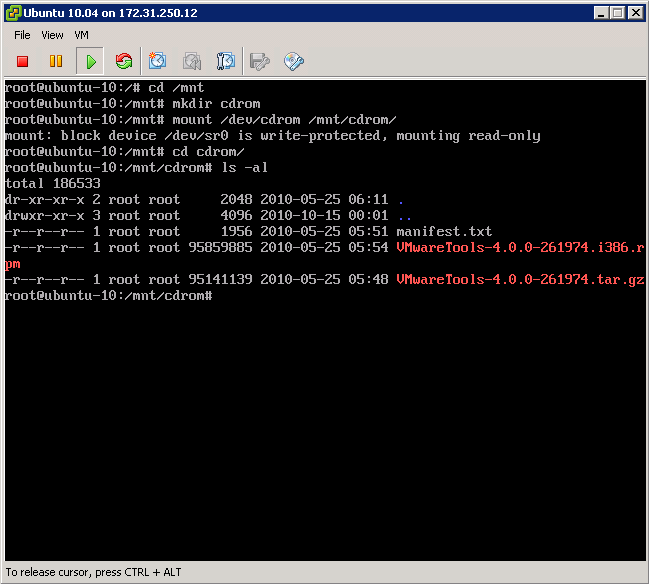This screenshot has height=584, width=649.
Task: Revert to the current snapshot
Action: pyautogui.click(x=192, y=61)
